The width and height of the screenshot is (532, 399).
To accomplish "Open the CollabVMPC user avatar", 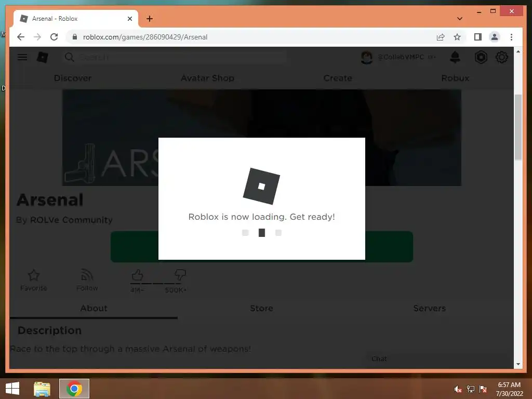I will tap(367, 57).
